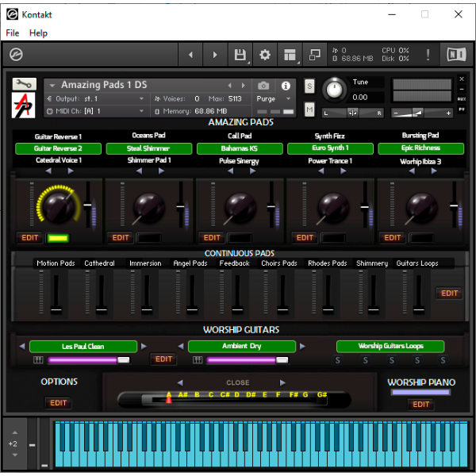Click keyboard icon under Les Paul Clean
The width and height of the screenshot is (476, 476).
(38, 360)
